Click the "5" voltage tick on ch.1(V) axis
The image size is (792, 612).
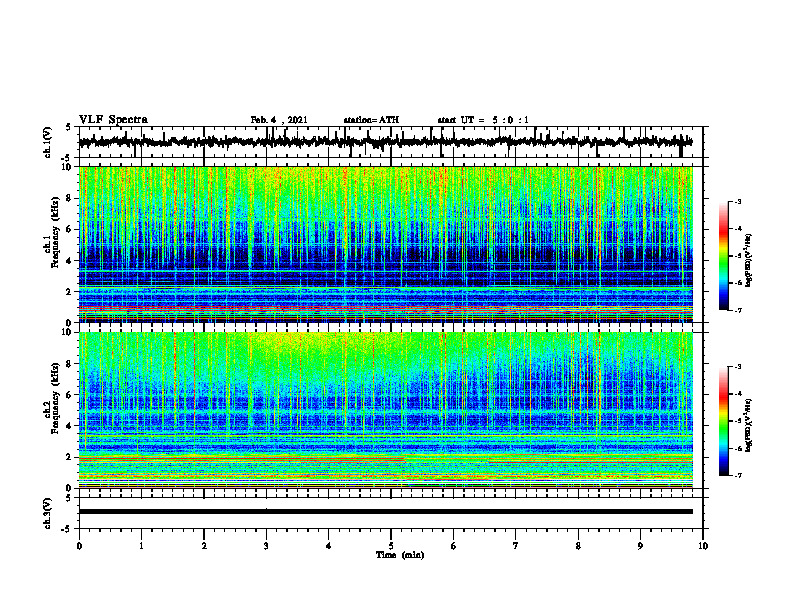[69, 128]
